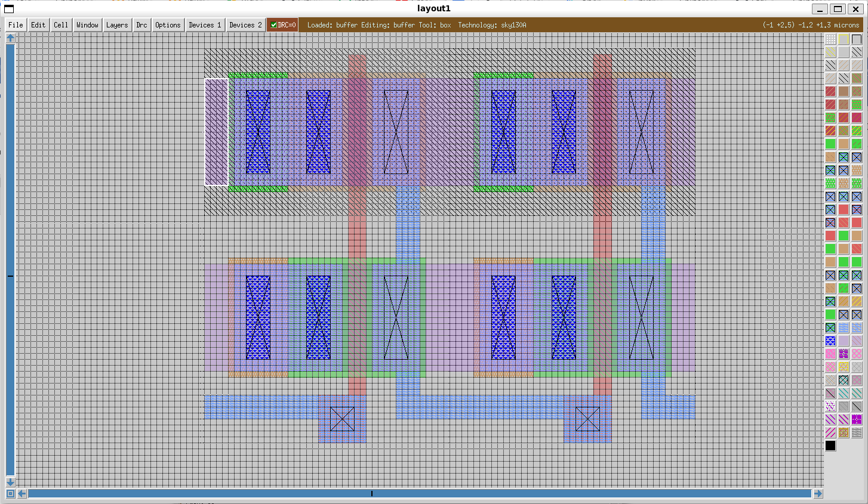
Task: Select the yellow checkered layer swatch
Action: tap(844, 367)
